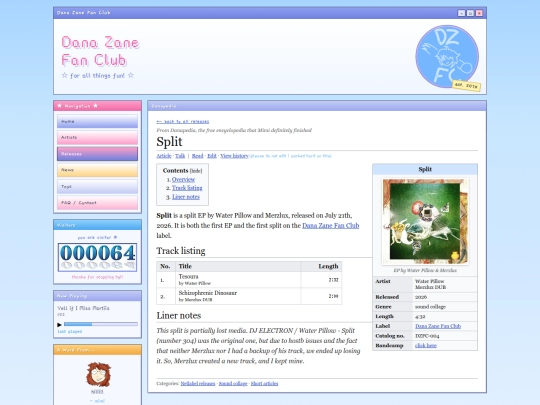Open the Dana Zane Fan Club article link
The height and width of the screenshot is (405, 540).
[331, 226]
